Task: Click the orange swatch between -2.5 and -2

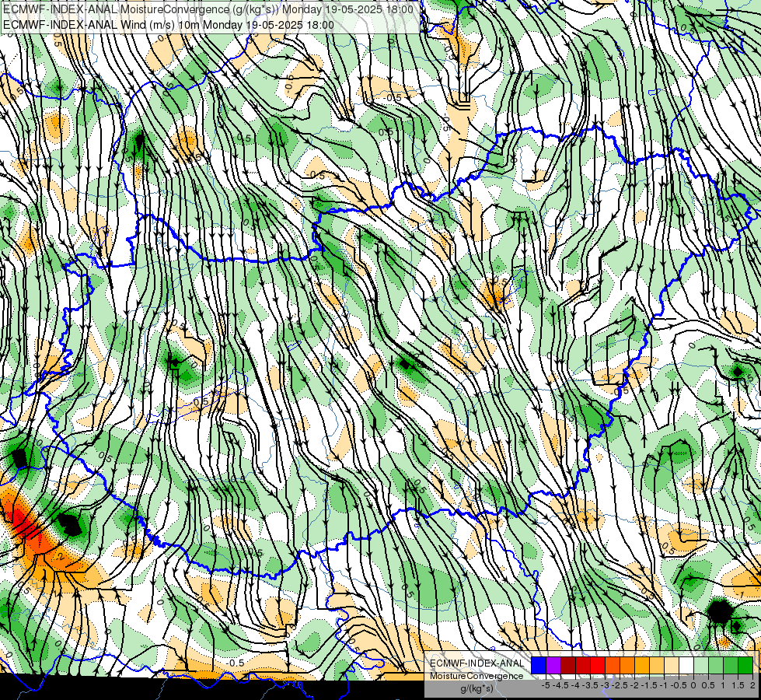Action: click(627, 666)
